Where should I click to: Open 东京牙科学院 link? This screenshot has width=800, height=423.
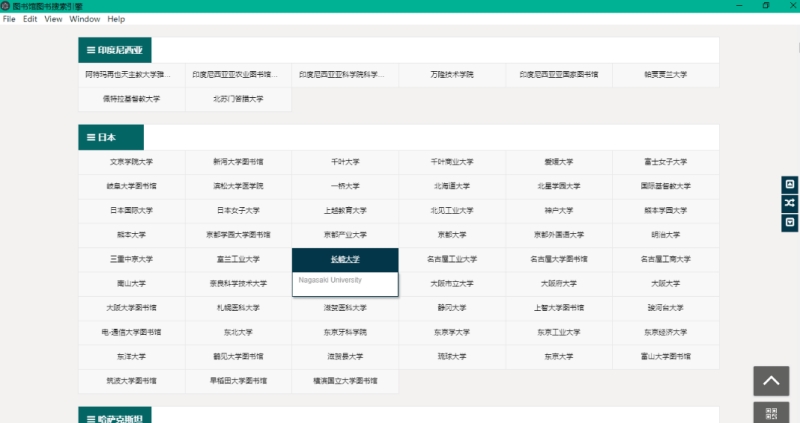click(345, 332)
